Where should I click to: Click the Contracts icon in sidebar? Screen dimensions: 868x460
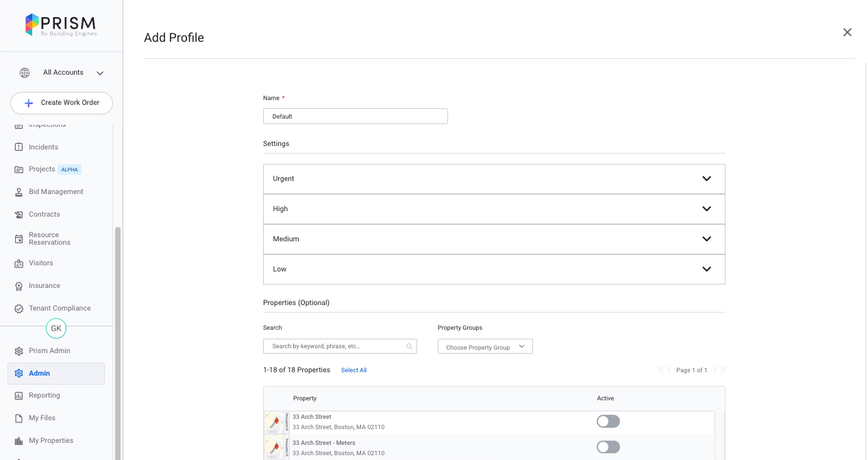tap(19, 215)
